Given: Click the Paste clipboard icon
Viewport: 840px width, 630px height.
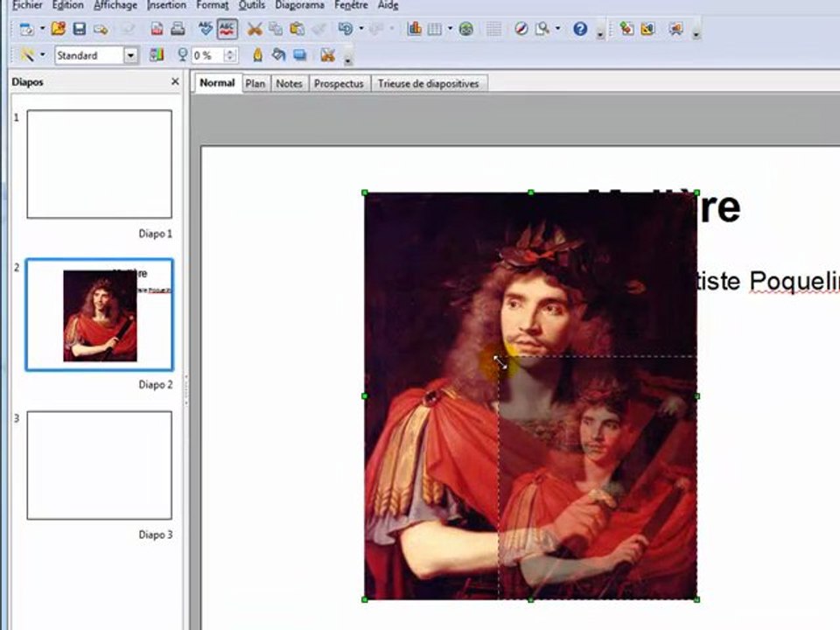Looking at the screenshot, I should pos(297,29).
